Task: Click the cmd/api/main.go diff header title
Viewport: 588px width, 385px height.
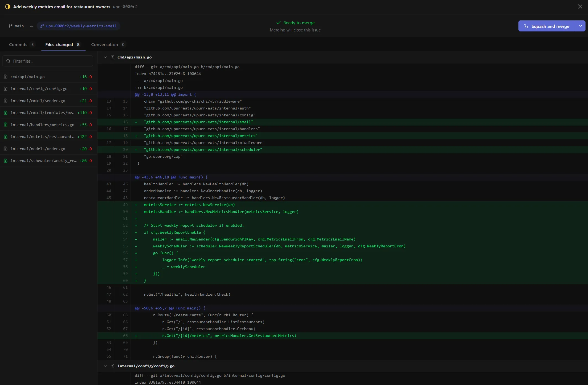Action: pyautogui.click(x=134, y=57)
